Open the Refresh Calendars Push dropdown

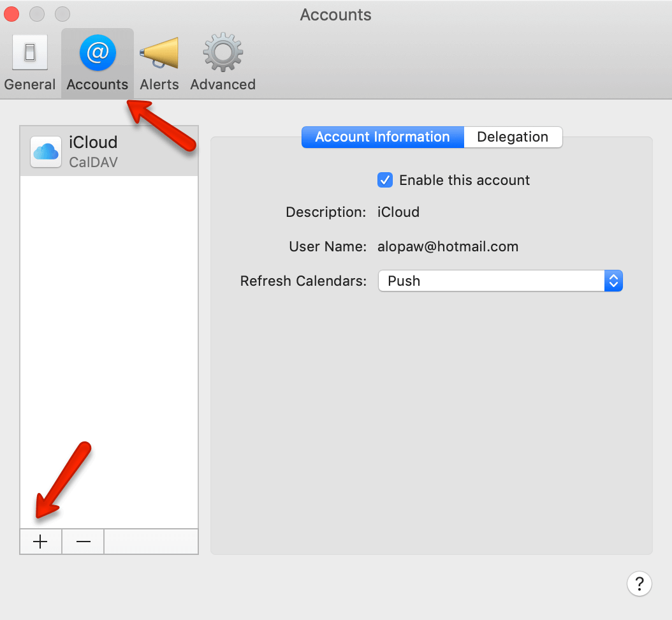[500, 281]
